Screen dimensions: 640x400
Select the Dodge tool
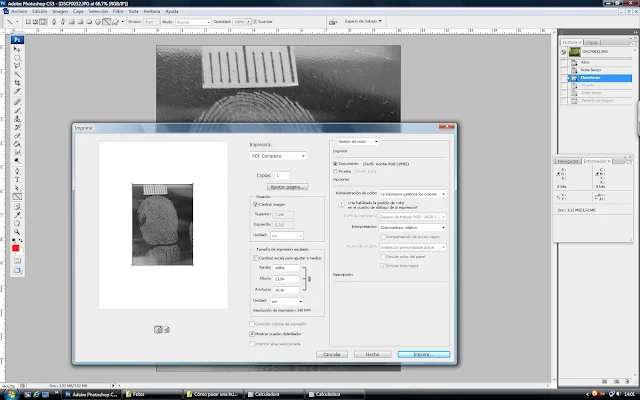[17, 161]
